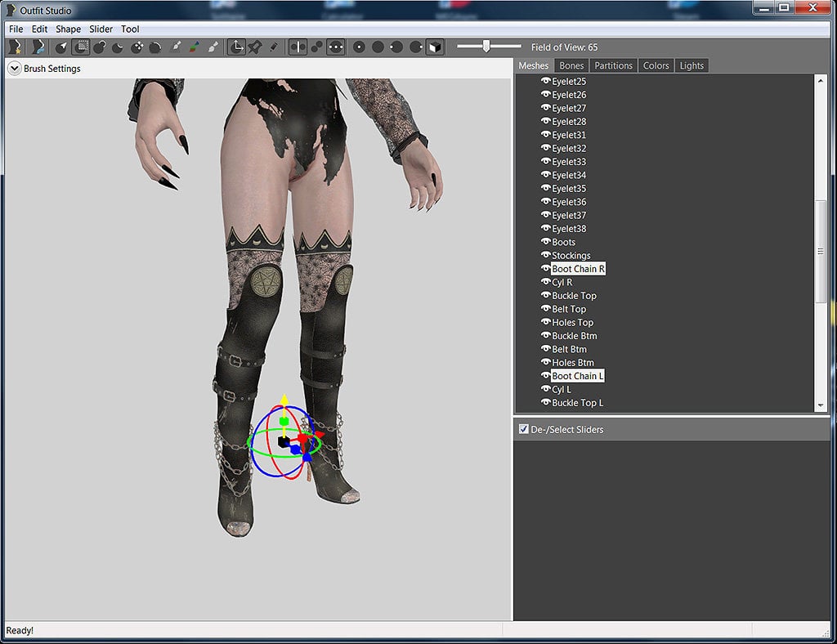Switch to the Lights tab
Screen dimensions: 837x644
[692, 65]
